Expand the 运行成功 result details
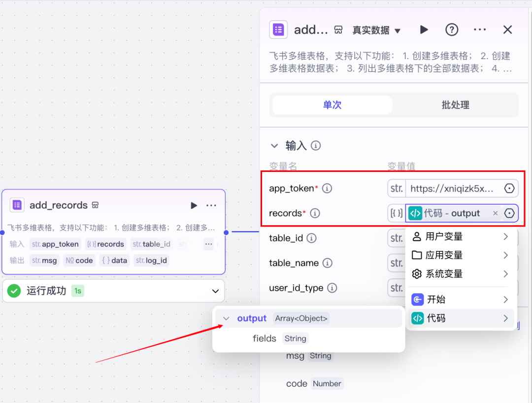The width and height of the screenshot is (532, 403). coord(215,291)
